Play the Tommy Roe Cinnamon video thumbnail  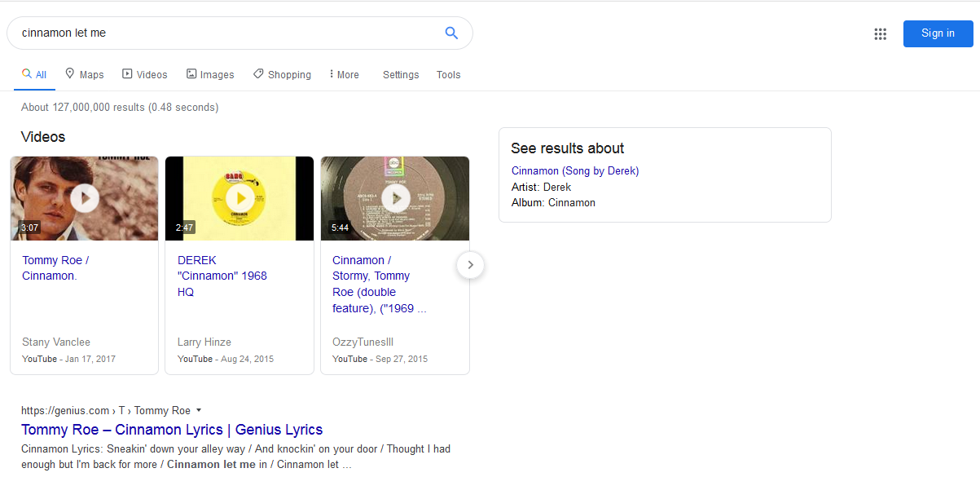85,198
